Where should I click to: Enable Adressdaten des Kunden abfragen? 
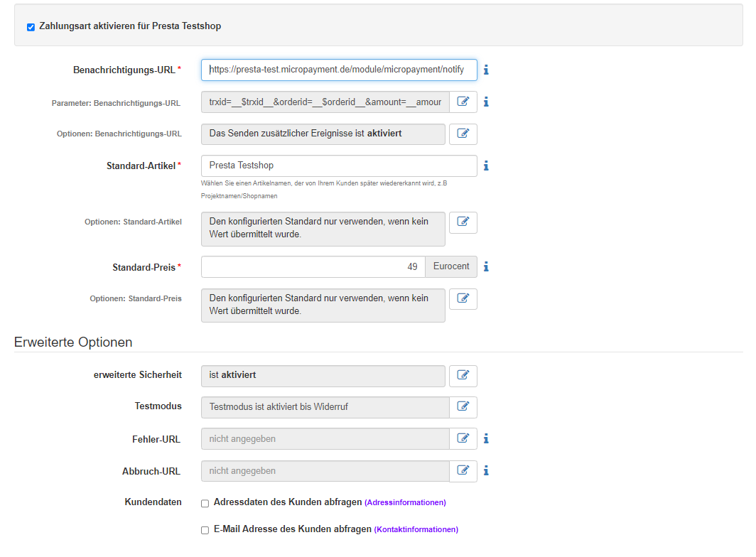[x=205, y=503]
